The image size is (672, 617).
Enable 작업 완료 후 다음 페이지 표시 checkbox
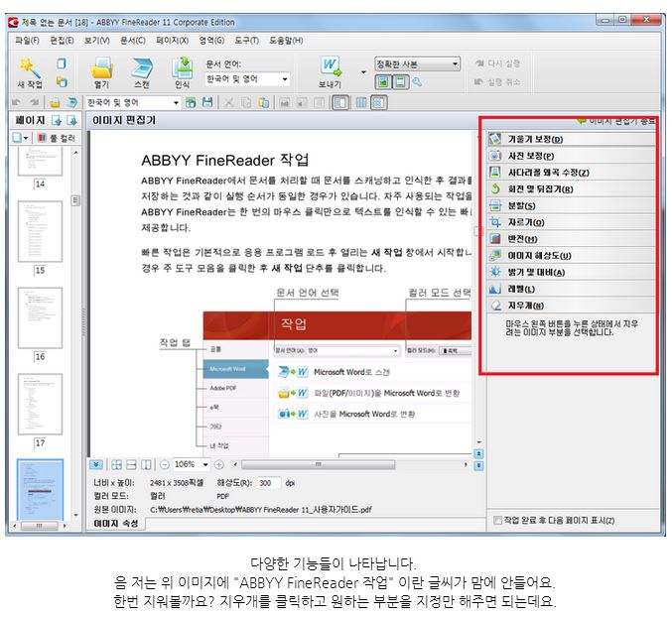coord(498,520)
